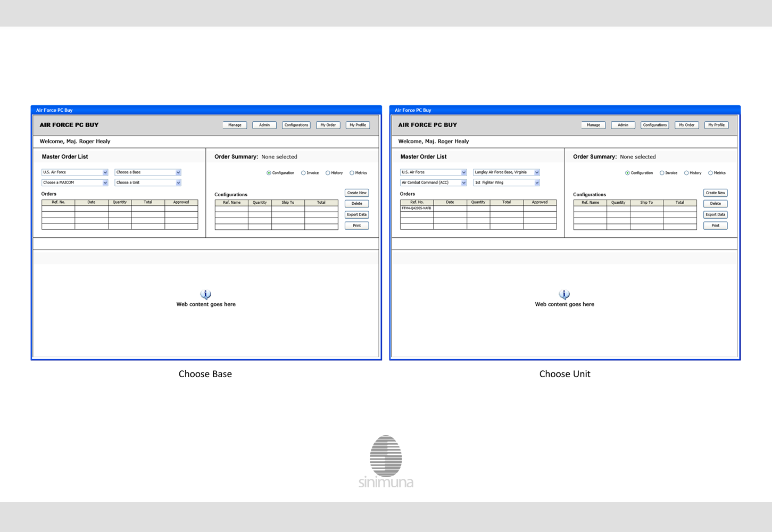This screenshot has width=772, height=532.
Task: Click Configurations 'Ref. Name' header in right window
Action: point(590,203)
